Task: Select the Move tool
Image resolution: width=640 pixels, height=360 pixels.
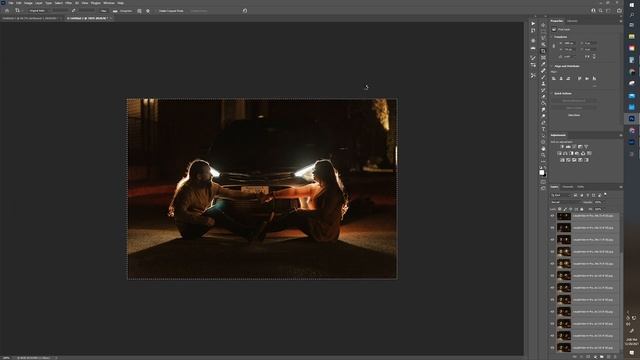Action: tap(543, 25)
